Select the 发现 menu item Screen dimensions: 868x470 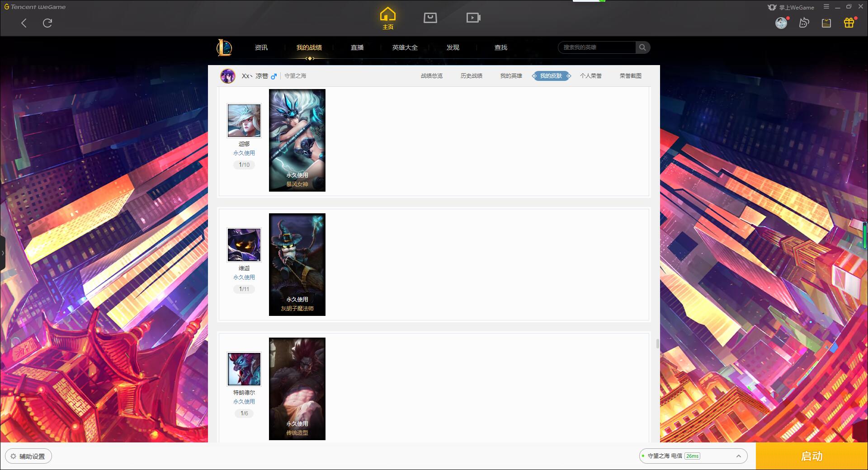click(453, 47)
